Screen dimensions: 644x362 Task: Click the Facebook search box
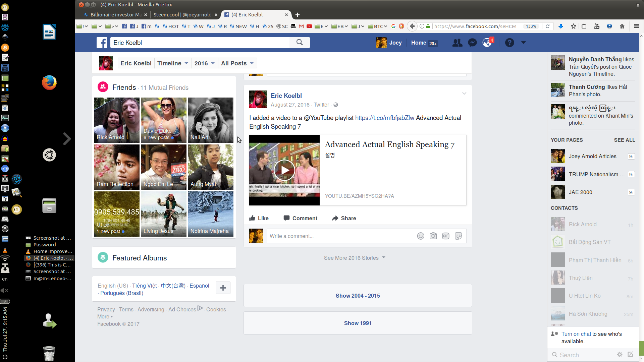[x=200, y=43]
